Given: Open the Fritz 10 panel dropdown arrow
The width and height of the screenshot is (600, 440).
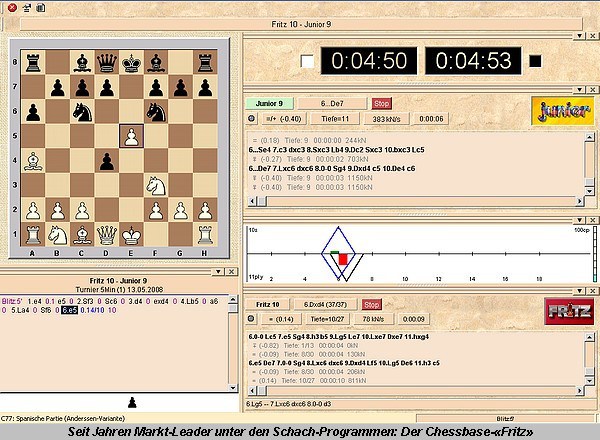Looking at the screenshot, I should tap(580, 291).
